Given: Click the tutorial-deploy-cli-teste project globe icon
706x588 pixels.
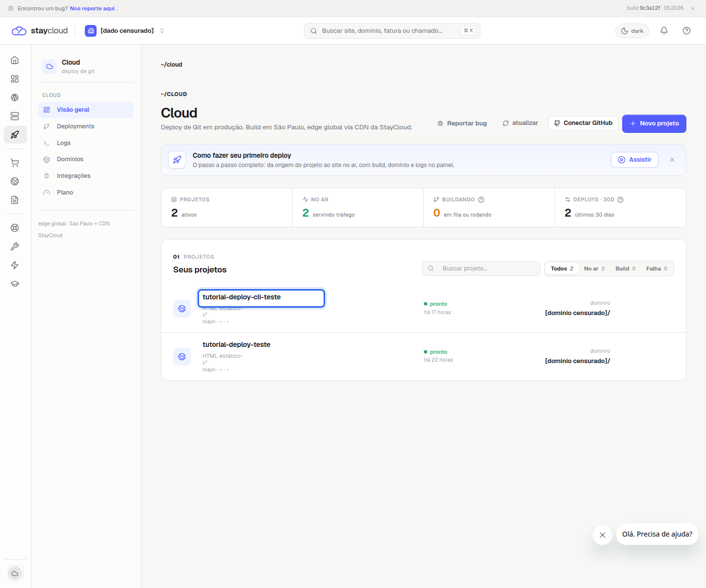Looking at the screenshot, I should (182, 309).
